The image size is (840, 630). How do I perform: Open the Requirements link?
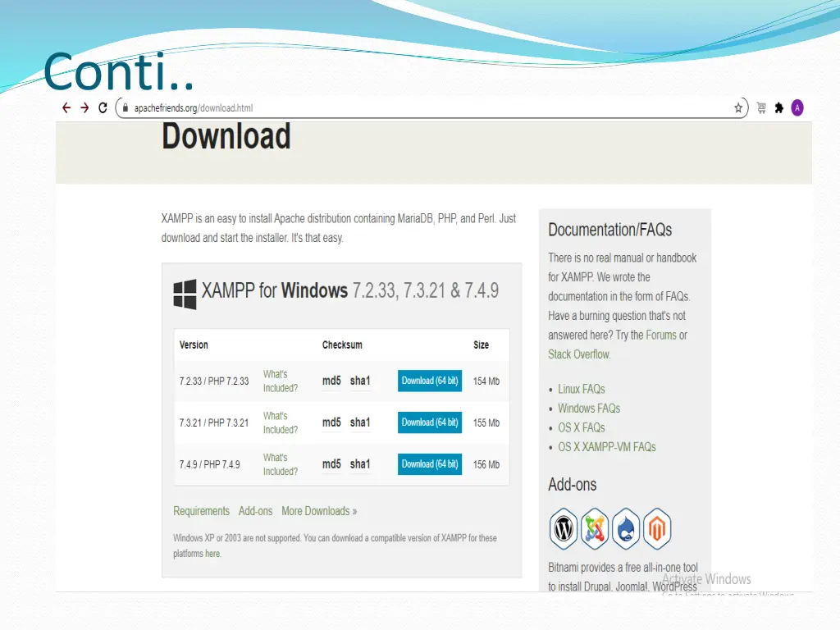[x=202, y=511]
